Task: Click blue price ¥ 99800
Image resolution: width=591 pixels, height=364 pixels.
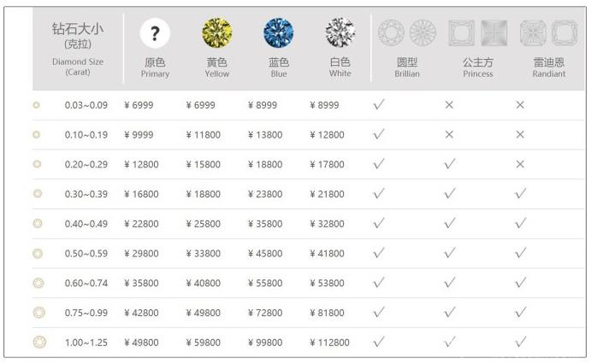Action: pyautogui.click(x=265, y=343)
